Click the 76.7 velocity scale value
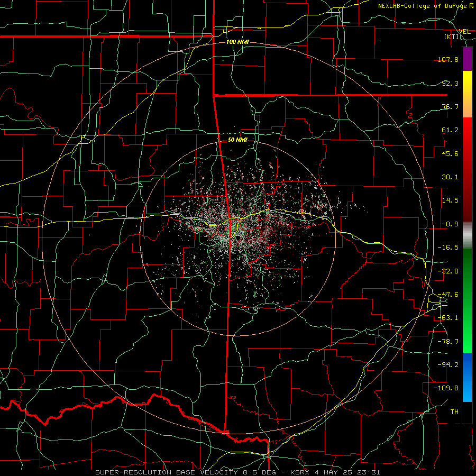This screenshot has width=476, height=476. (450, 106)
